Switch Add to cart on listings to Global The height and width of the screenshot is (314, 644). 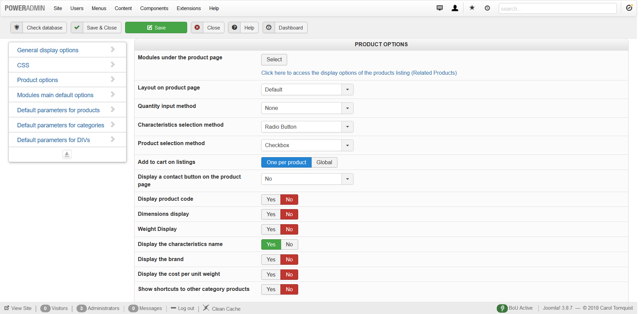(x=324, y=163)
